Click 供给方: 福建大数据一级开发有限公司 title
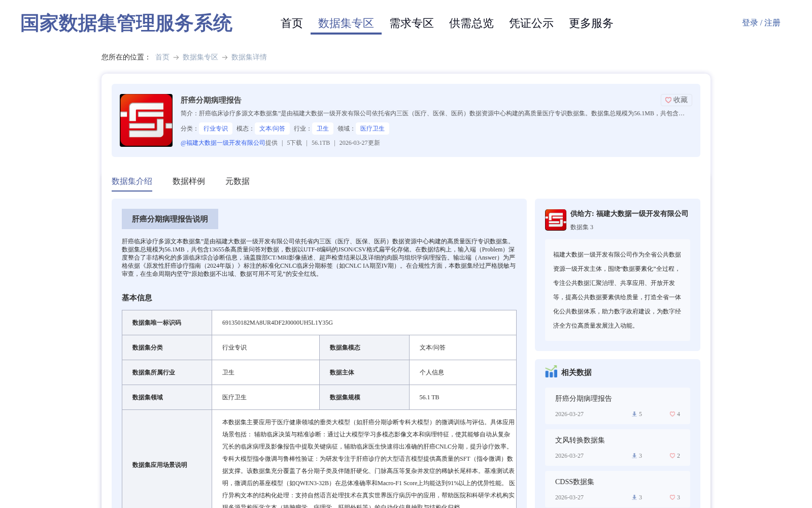 pyautogui.click(x=629, y=214)
